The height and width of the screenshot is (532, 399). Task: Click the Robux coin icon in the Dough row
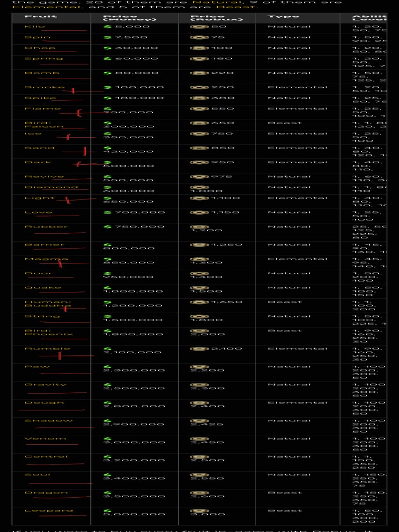coord(199,403)
